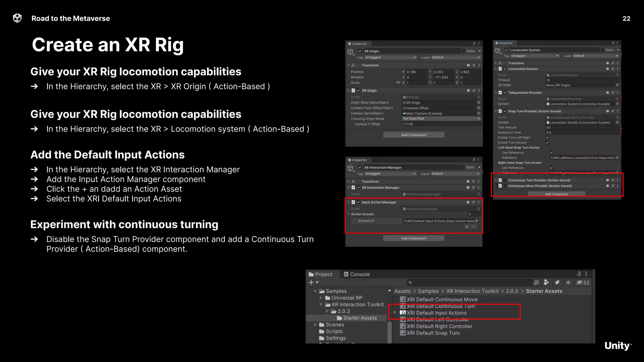
Task: Open Tag dropdown in XR Origin Inspector
Action: (391, 58)
